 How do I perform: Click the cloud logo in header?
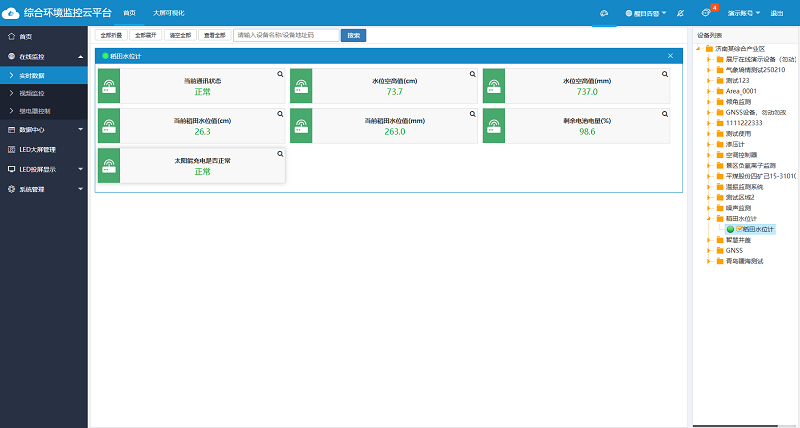[13, 13]
